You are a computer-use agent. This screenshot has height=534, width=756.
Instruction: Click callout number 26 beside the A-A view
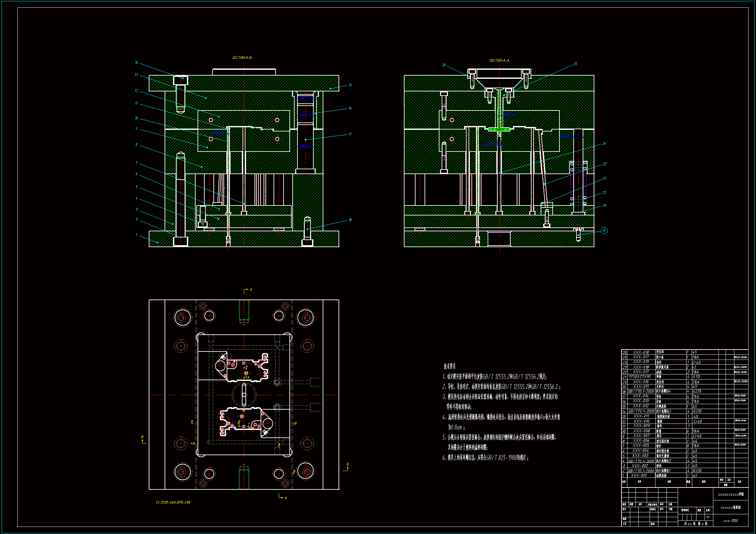444,65
